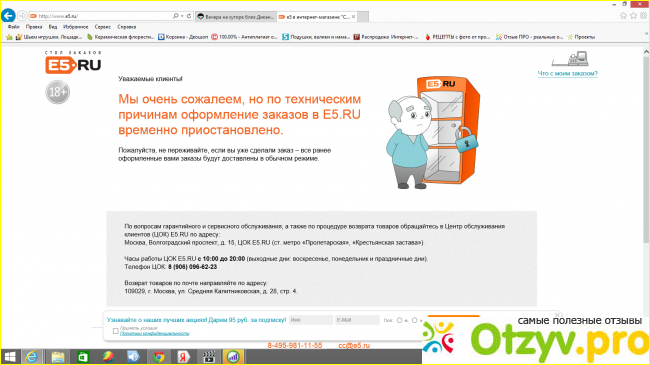Close the e5 browser tab

354,17
